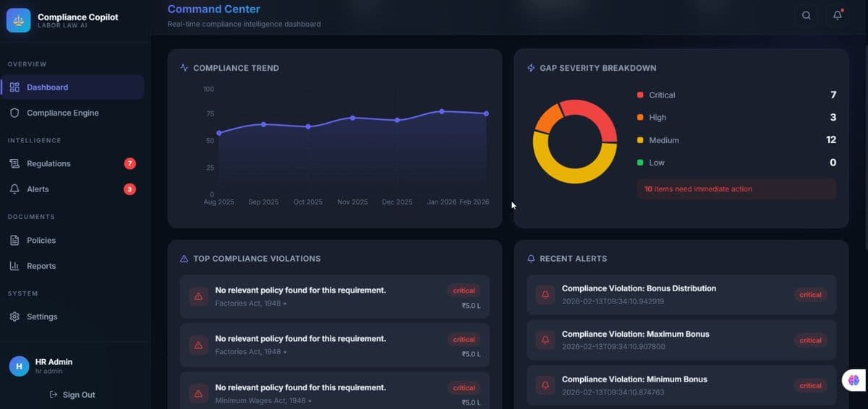Click the Bonus Distribution alert bell icon
Screen dimensions: 868x409
(545, 295)
